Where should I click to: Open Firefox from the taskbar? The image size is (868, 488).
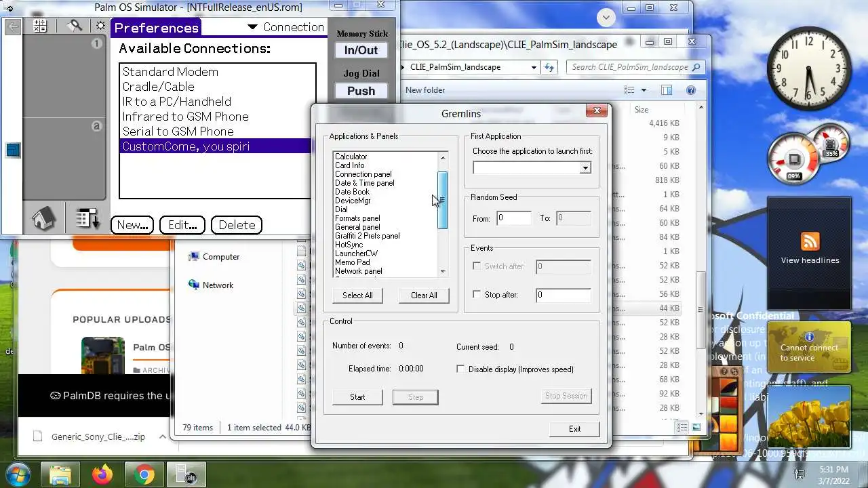102,474
